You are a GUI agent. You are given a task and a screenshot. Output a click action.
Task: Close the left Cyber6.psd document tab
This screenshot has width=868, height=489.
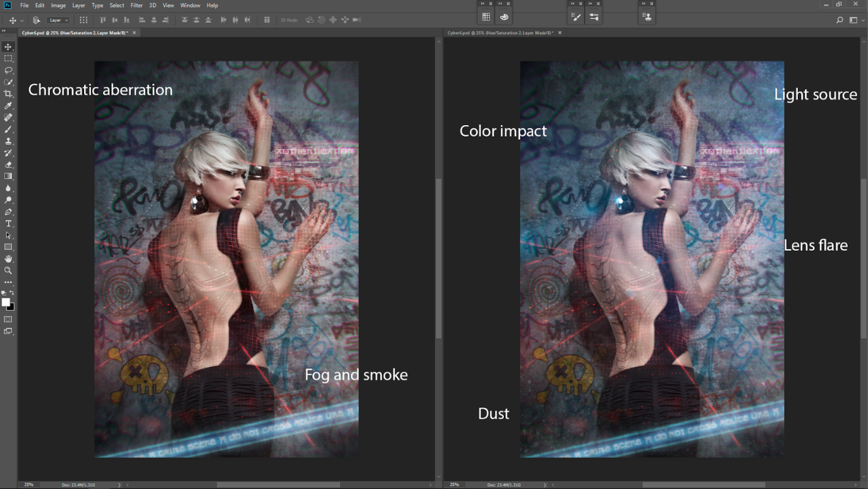[135, 32]
